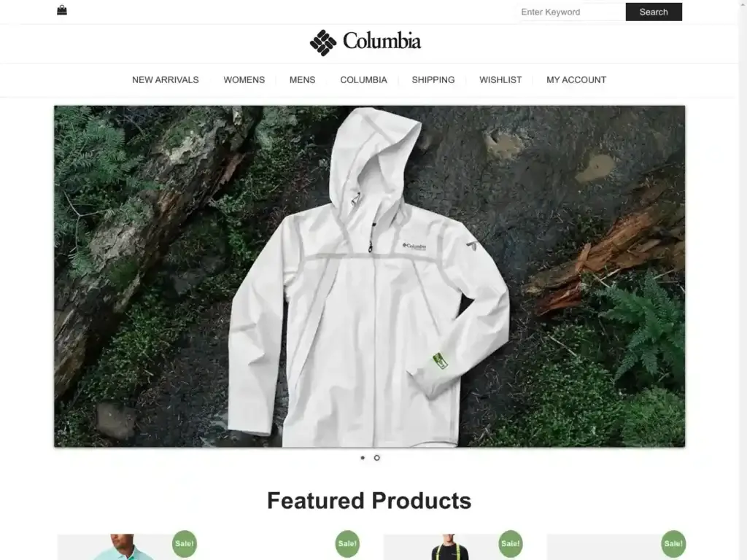The image size is (747, 560).
Task: Select the second slideshow dot indicator
Action: (x=377, y=458)
